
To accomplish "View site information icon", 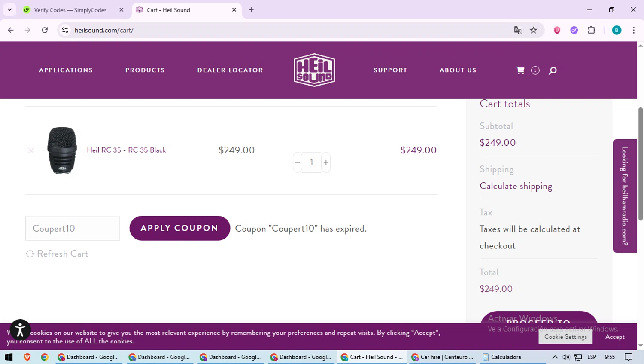I will coord(65,30).
